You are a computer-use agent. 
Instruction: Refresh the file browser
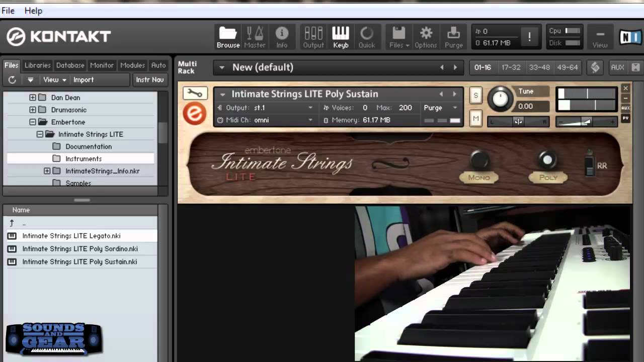tap(12, 79)
